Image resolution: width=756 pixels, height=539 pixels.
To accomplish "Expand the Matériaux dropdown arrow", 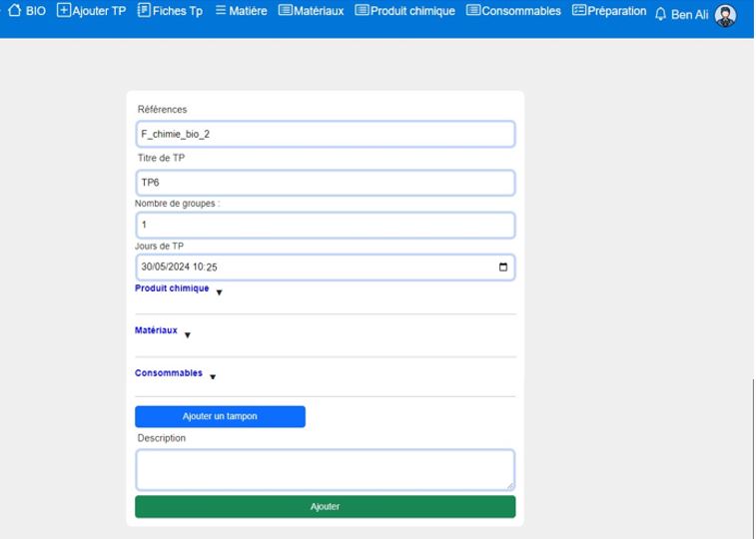I will pos(187,334).
